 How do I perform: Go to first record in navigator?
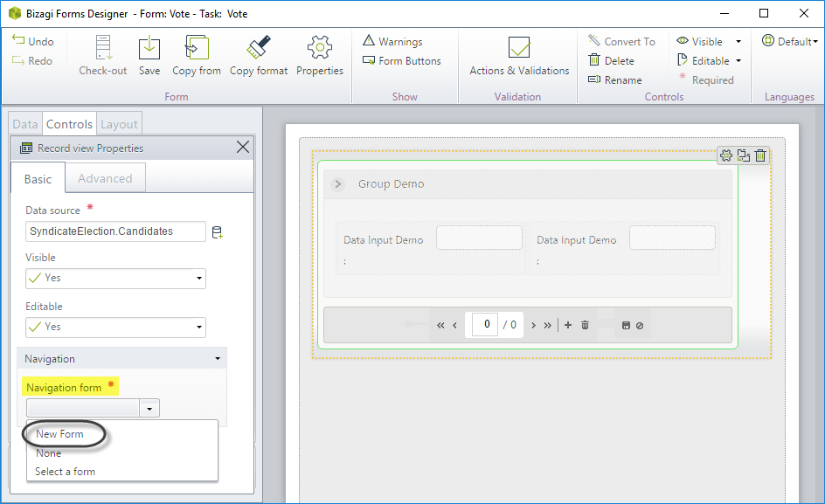coord(440,326)
